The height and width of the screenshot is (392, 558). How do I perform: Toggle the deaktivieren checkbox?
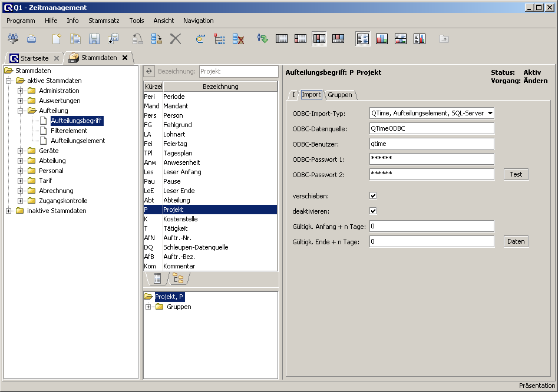click(373, 211)
